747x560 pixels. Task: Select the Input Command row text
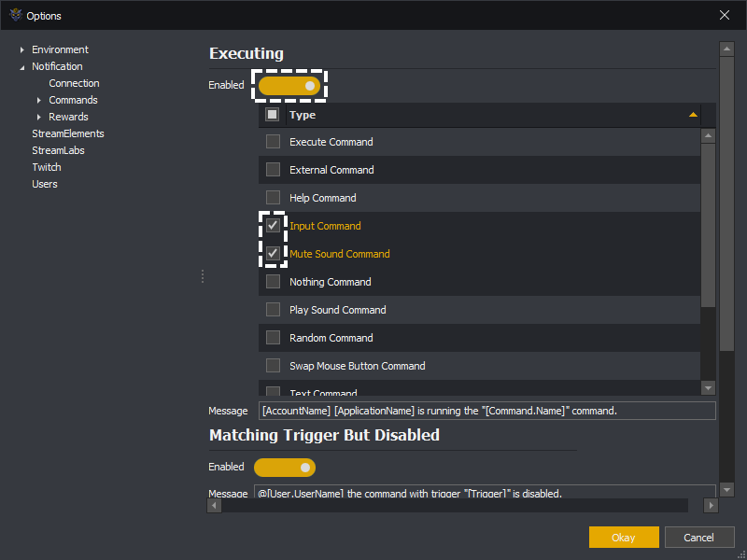pos(325,226)
